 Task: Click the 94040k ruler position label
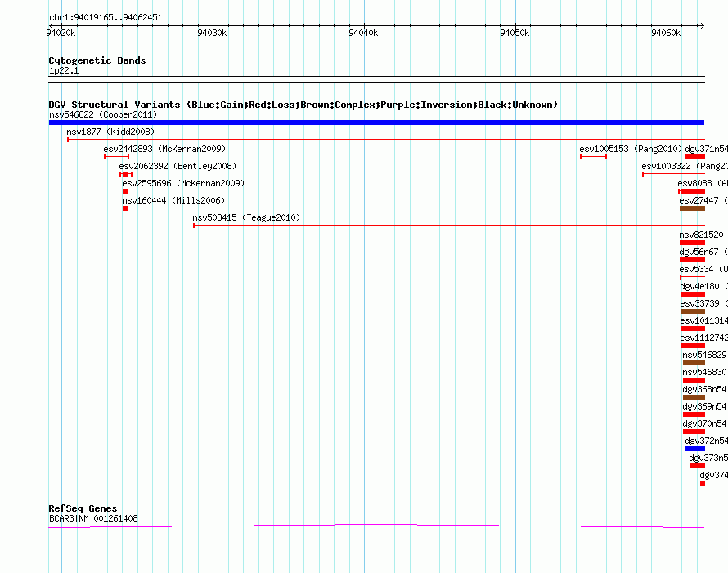(363, 33)
